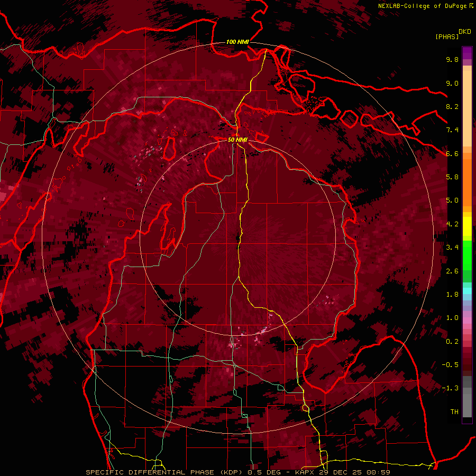Click the 1.8 value on the color scale
The width and height of the screenshot is (476, 476).
452,295
